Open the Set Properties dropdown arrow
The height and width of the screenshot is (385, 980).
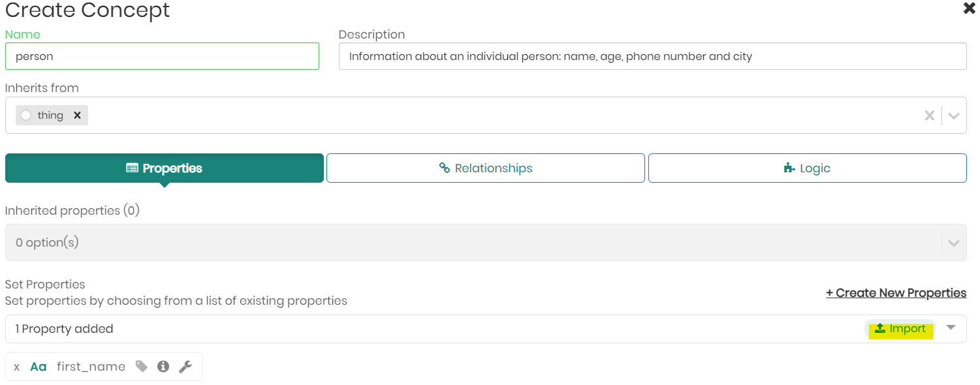click(951, 328)
